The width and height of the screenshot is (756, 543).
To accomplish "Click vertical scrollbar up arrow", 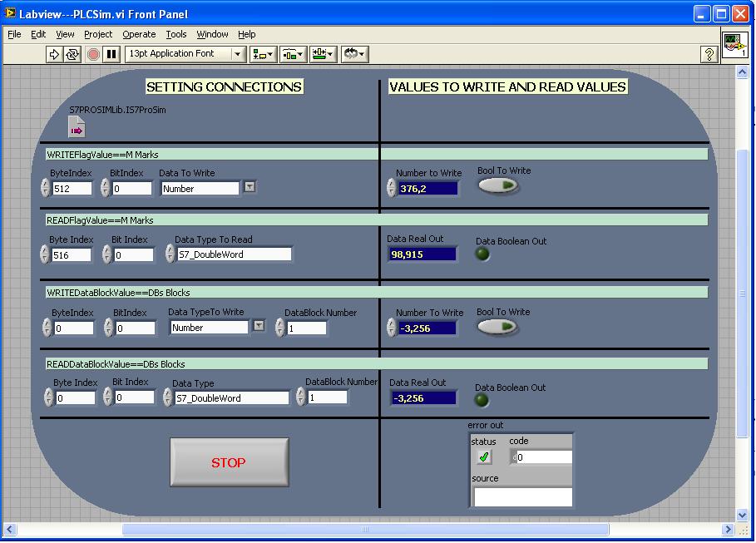I will click(x=742, y=72).
